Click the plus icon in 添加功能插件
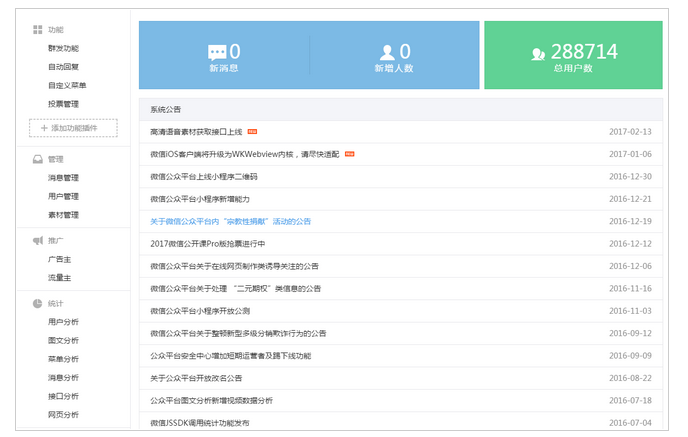688x437 pixels. (44, 128)
